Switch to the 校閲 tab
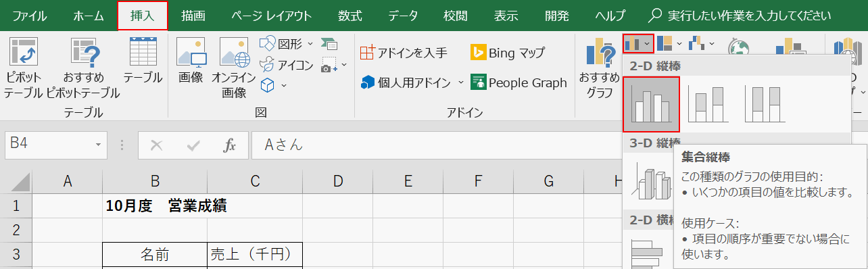This screenshot has height=269, width=868. 455,16
